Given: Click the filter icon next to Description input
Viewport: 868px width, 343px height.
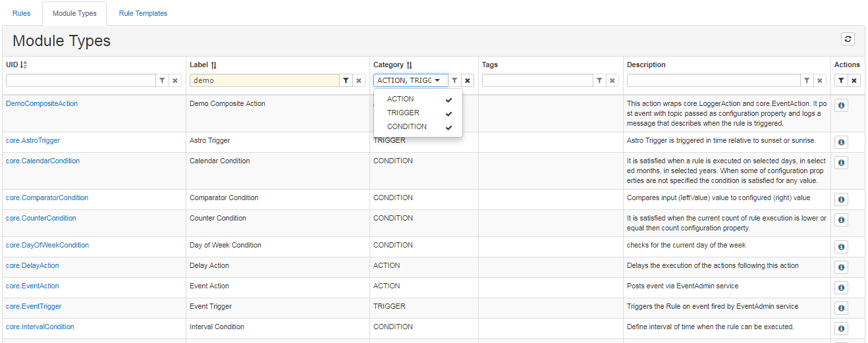Looking at the screenshot, I should (807, 80).
